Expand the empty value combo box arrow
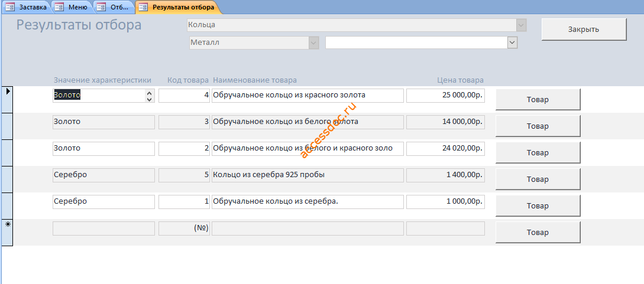 click(512, 42)
